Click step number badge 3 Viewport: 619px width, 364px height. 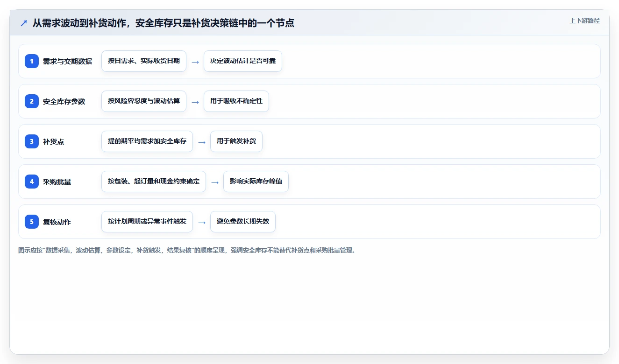(32, 141)
